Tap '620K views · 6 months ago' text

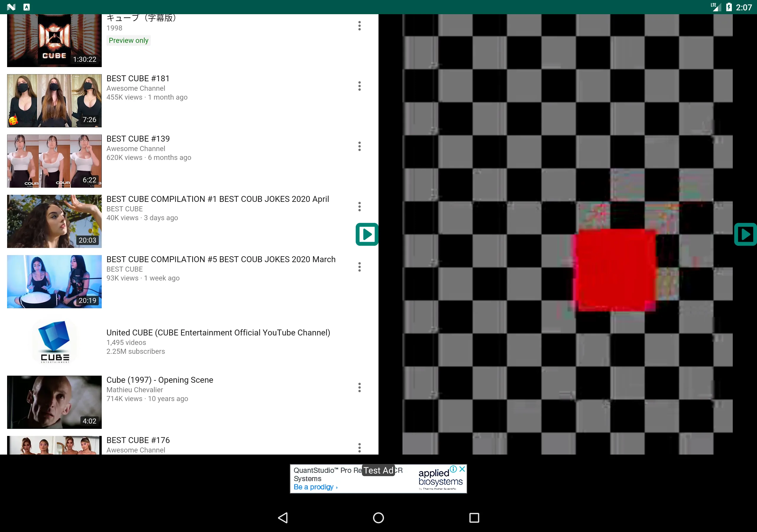[149, 158]
